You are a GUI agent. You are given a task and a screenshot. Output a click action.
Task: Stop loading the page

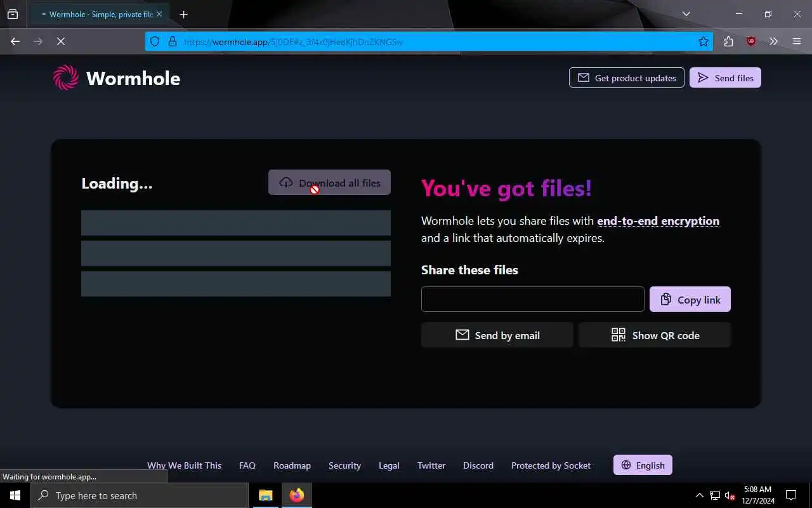pos(61,41)
